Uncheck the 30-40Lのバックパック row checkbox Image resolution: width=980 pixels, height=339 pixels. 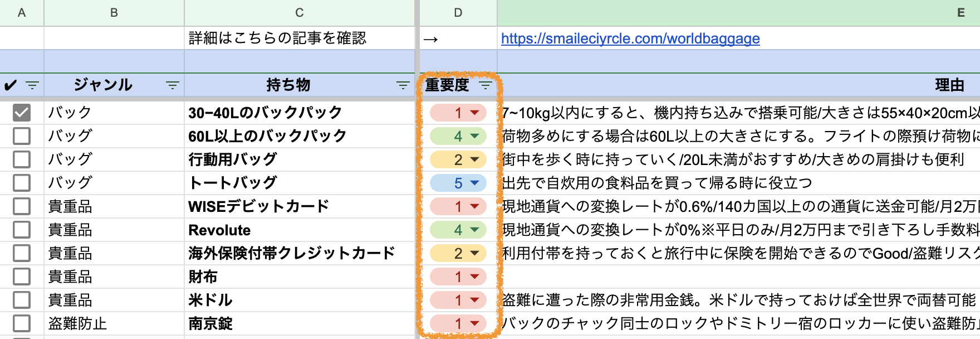pyautogui.click(x=22, y=113)
